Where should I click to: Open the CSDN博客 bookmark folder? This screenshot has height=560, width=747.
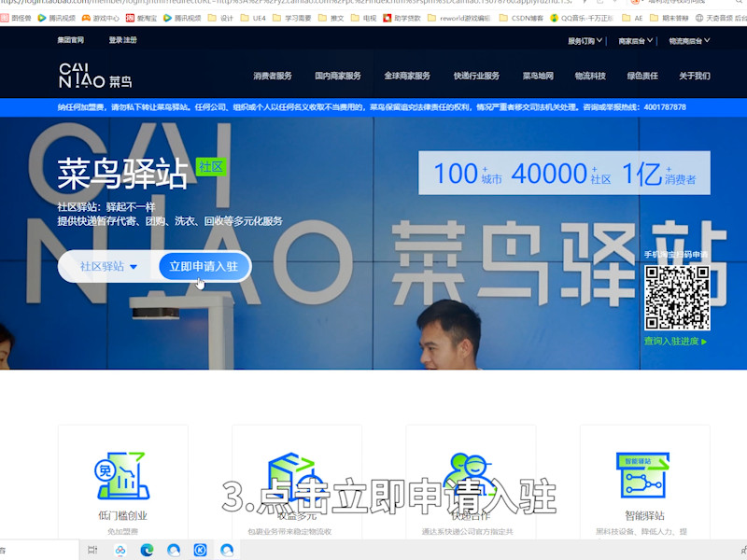coord(521,18)
